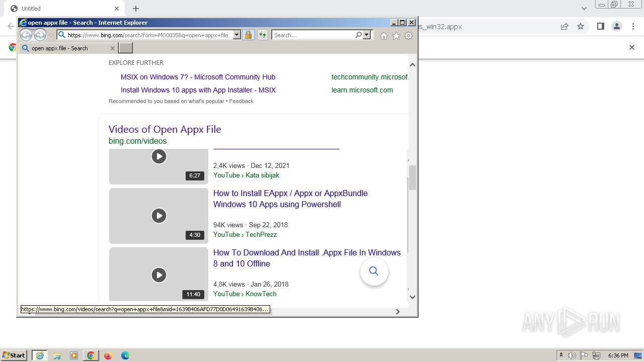Bookmark the page with Chrome star
The width and height of the screenshot is (644, 362).
point(581,26)
